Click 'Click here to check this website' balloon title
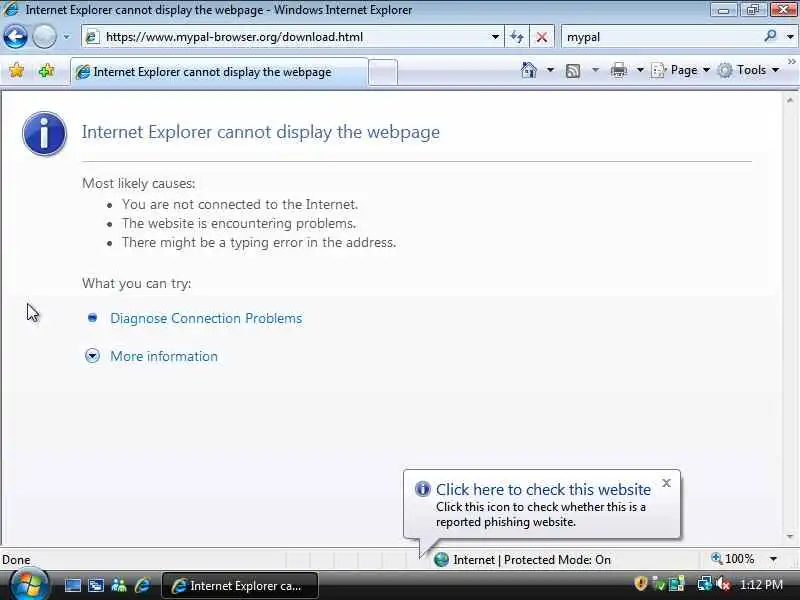 point(543,490)
